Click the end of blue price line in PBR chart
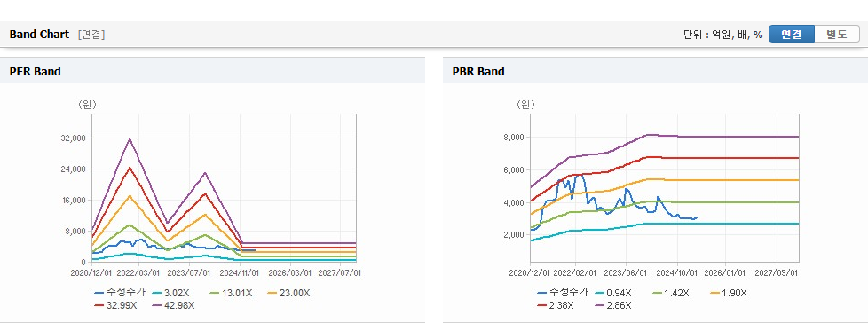868x323 pixels. click(x=697, y=217)
